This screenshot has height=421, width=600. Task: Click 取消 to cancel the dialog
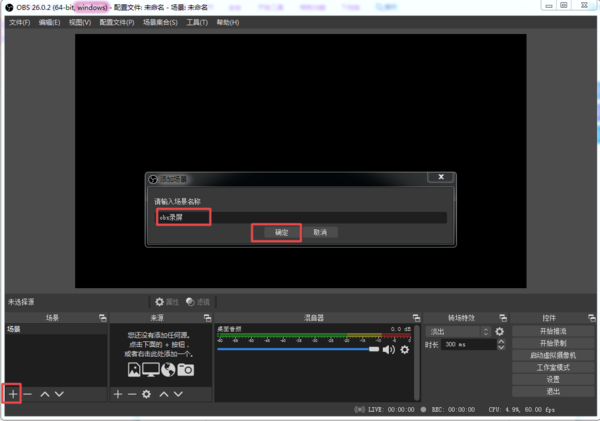click(x=320, y=232)
